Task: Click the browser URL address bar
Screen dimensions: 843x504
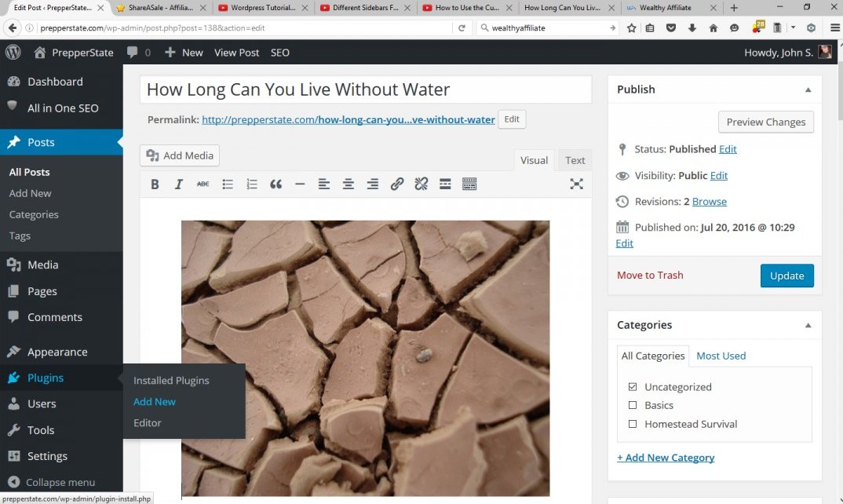Action: click(245, 28)
